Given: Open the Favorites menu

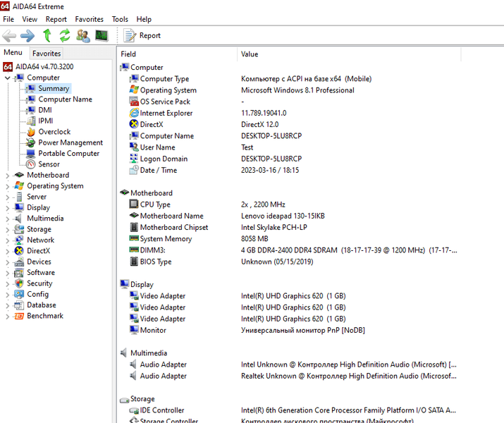Looking at the screenshot, I should coord(89,19).
